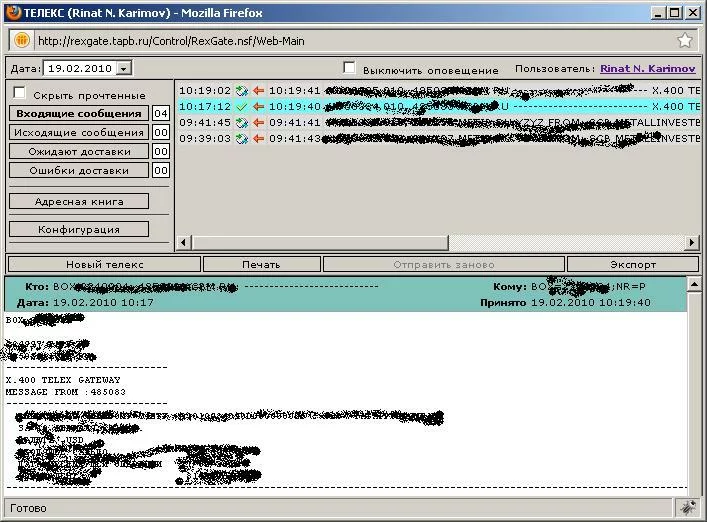Toggle 'Выключить оповещение' checkbox
The width and height of the screenshot is (707, 522).
point(349,68)
